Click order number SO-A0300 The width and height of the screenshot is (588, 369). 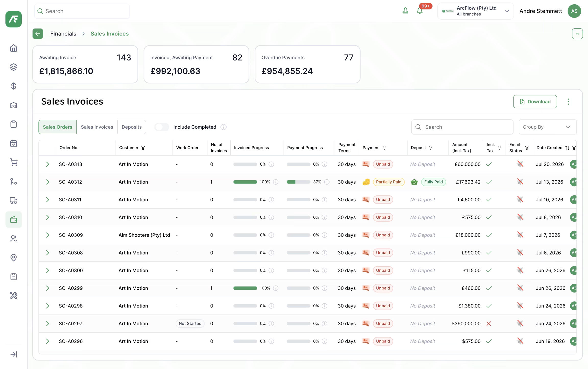point(71,270)
